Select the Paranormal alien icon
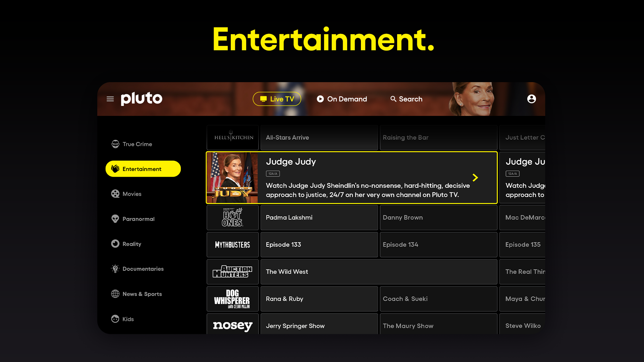This screenshot has width=644, height=362. tap(115, 219)
